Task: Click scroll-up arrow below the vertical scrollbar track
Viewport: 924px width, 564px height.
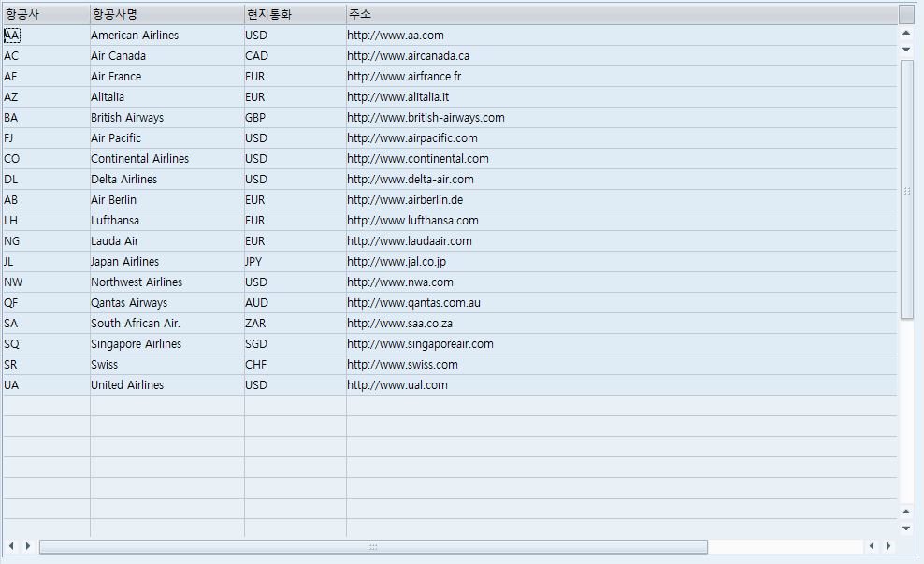Action: click(906, 512)
